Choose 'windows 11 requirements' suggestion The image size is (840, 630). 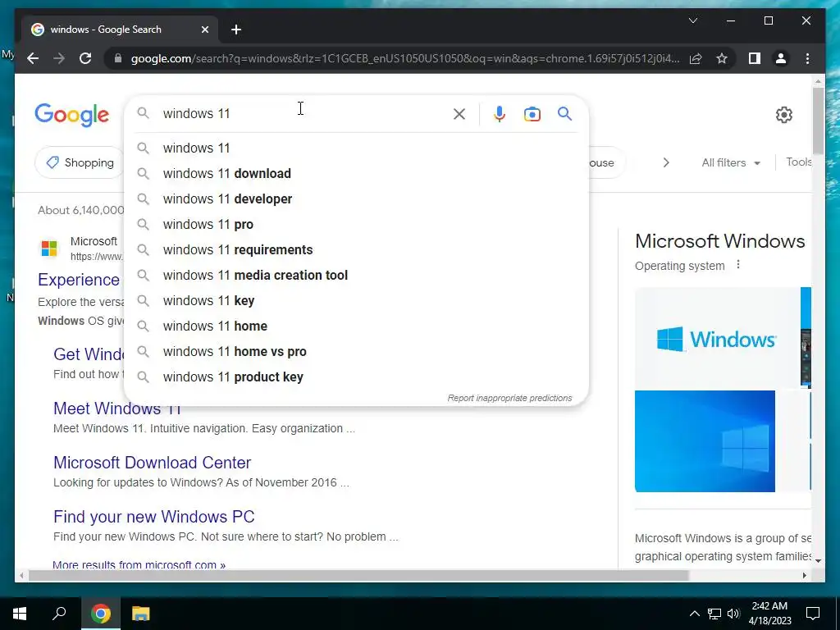(356, 249)
